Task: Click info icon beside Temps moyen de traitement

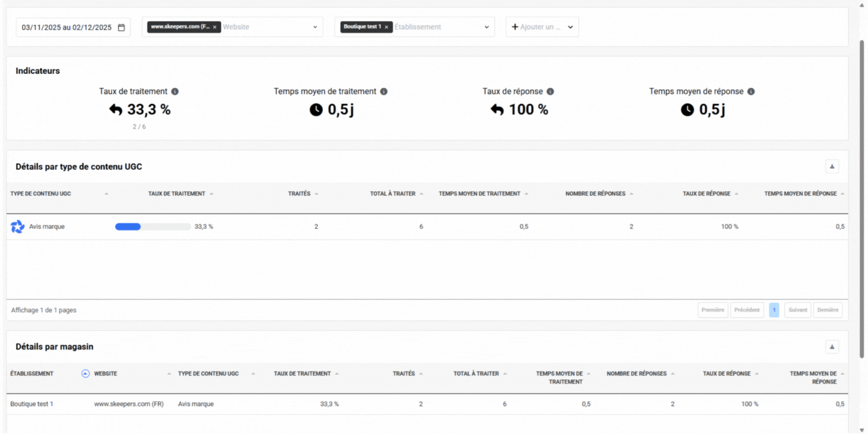Action: (384, 92)
